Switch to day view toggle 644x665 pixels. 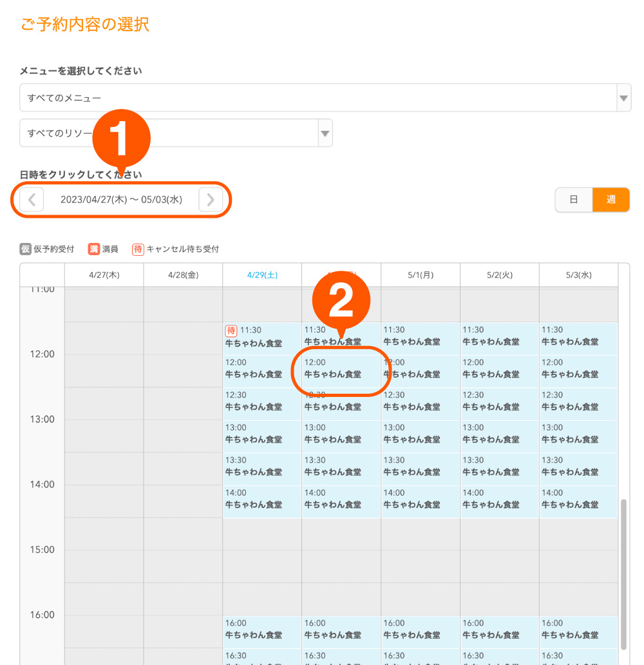click(x=574, y=200)
